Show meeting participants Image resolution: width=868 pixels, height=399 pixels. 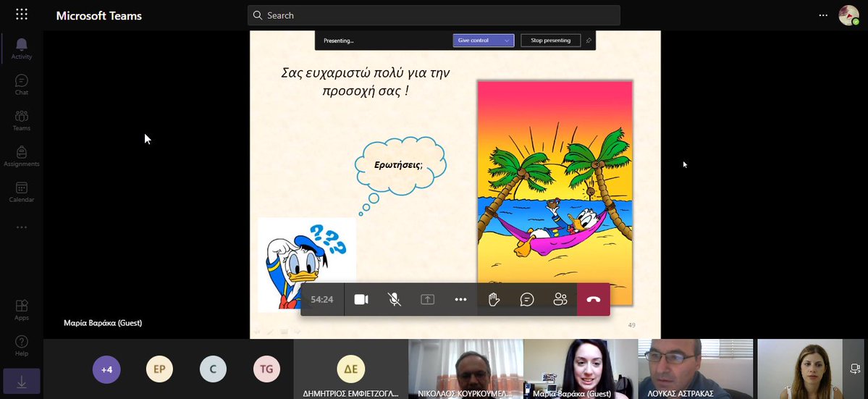point(560,299)
